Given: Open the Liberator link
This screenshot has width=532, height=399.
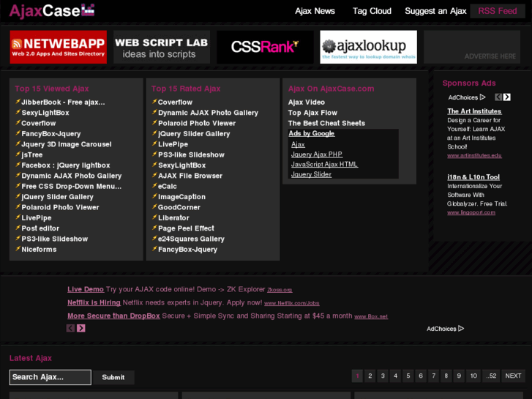Looking at the screenshot, I should click(x=173, y=218).
